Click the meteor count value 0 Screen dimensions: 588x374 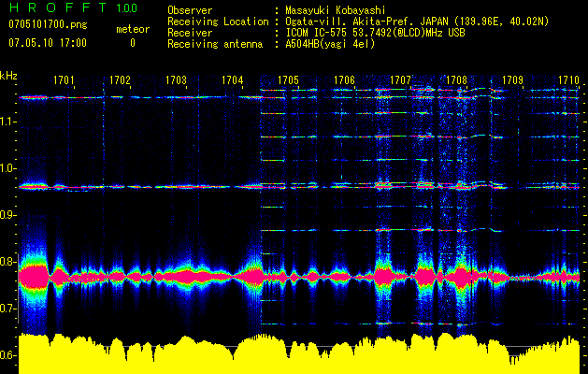(133, 43)
